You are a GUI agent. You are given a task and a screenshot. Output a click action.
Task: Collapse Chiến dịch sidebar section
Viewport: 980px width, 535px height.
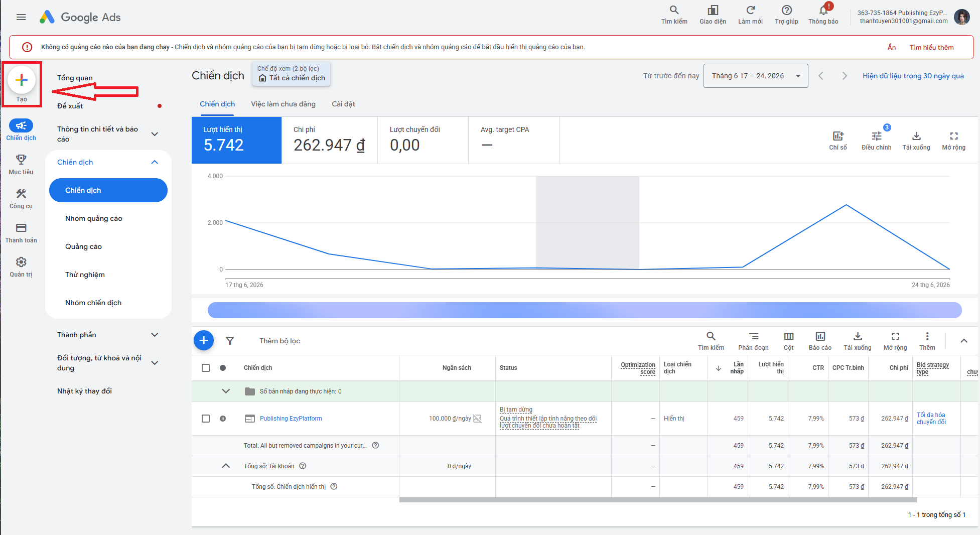coord(155,162)
